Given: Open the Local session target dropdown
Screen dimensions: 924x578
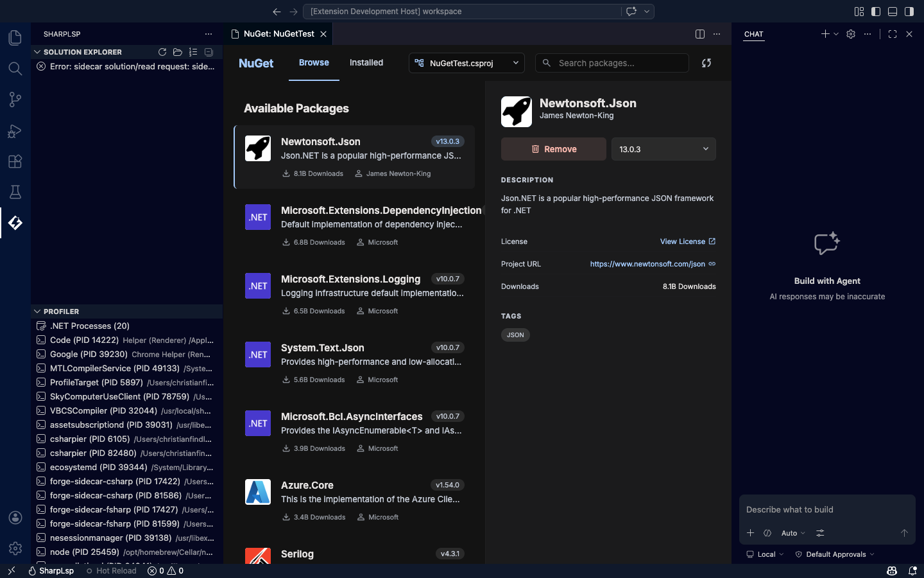Looking at the screenshot, I should tap(765, 554).
